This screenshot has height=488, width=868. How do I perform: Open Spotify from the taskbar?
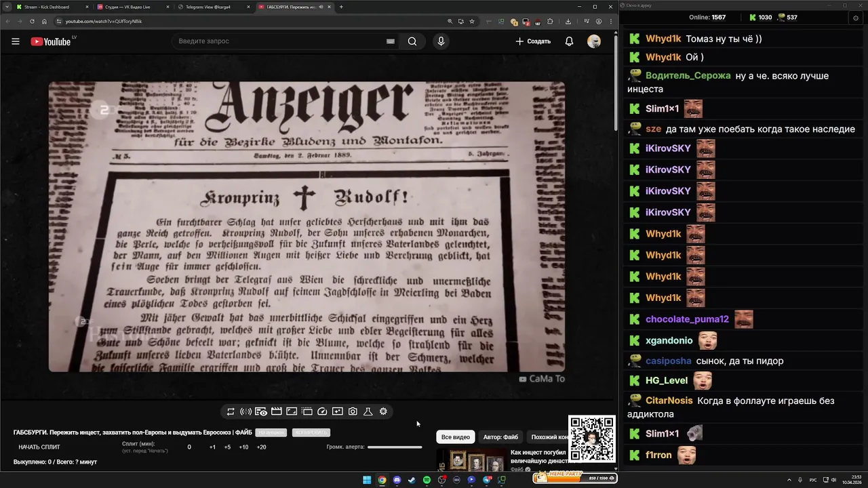click(x=427, y=480)
